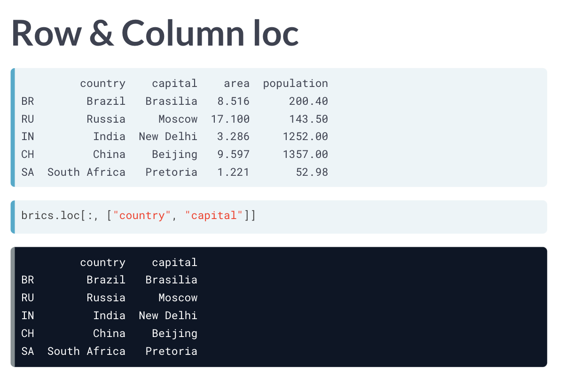Select the area value 8.516
The image size is (579, 392).
click(234, 101)
